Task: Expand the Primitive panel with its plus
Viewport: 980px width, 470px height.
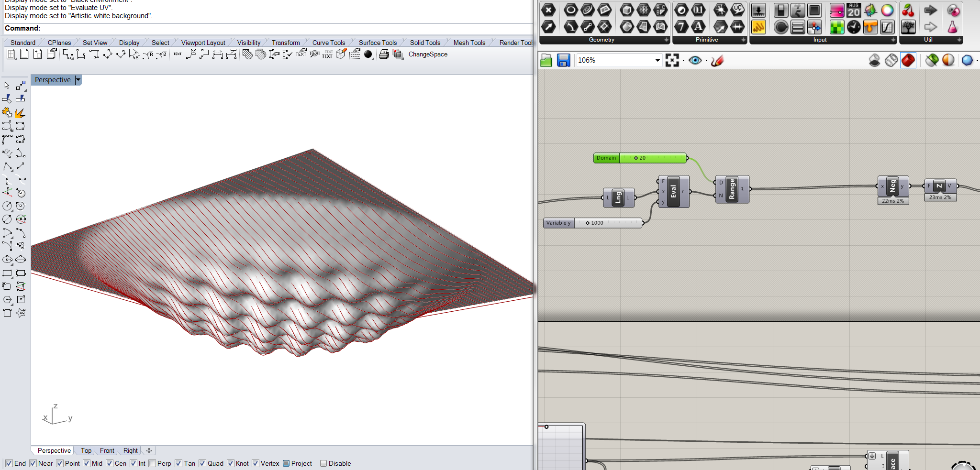Action: point(744,40)
